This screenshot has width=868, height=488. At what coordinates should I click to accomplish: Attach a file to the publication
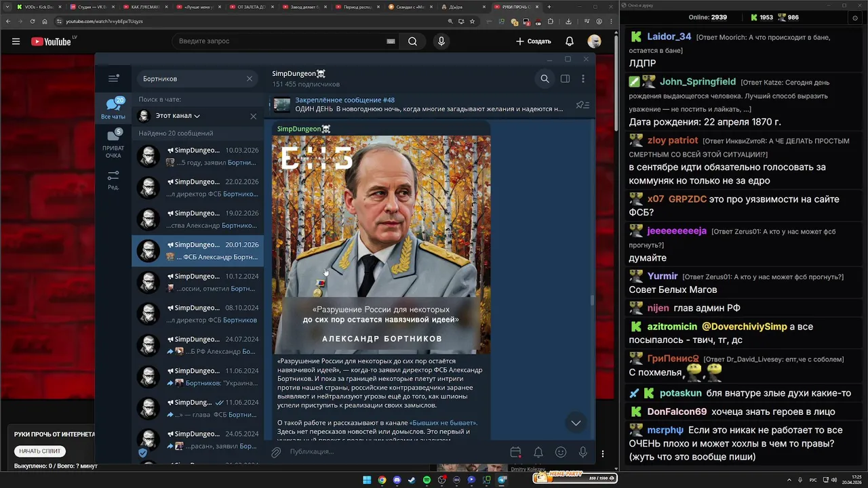(x=276, y=452)
